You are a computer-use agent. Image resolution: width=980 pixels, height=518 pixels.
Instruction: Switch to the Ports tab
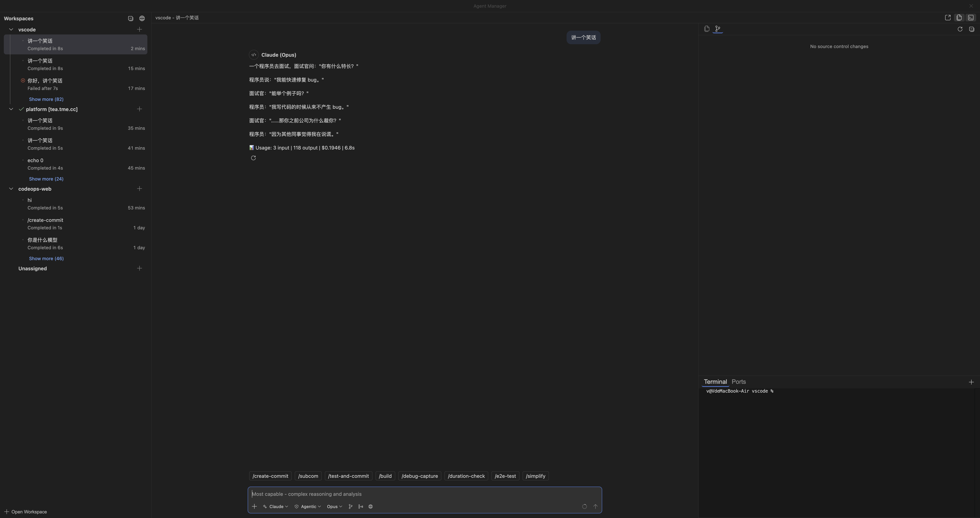tap(738, 381)
